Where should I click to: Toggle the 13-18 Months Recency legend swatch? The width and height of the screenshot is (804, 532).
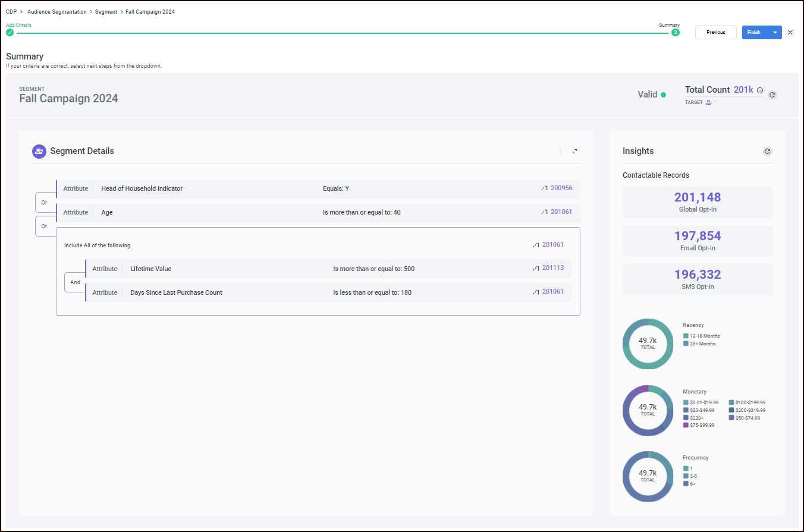click(686, 336)
